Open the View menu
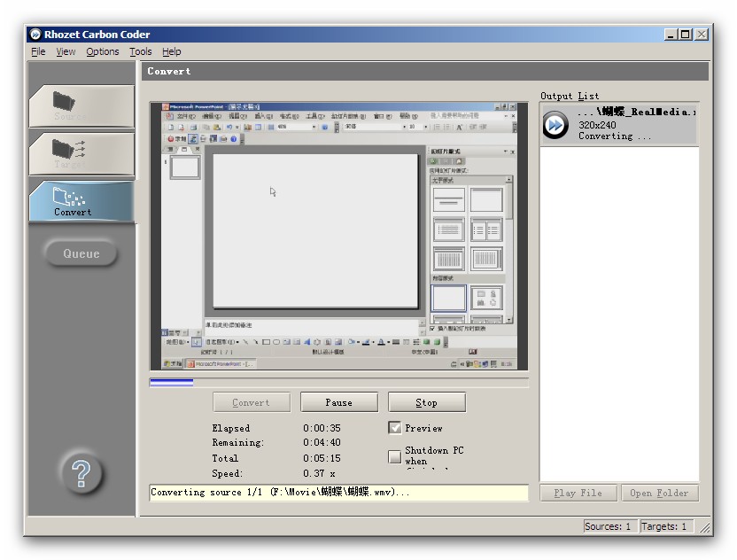This screenshot has height=560, width=737. pyautogui.click(x=66, y=51)
